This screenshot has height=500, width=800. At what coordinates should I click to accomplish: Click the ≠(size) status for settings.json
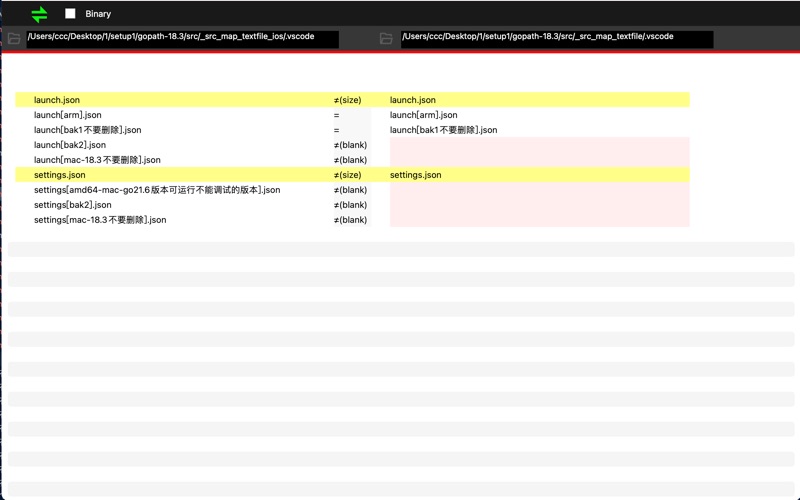348,175
